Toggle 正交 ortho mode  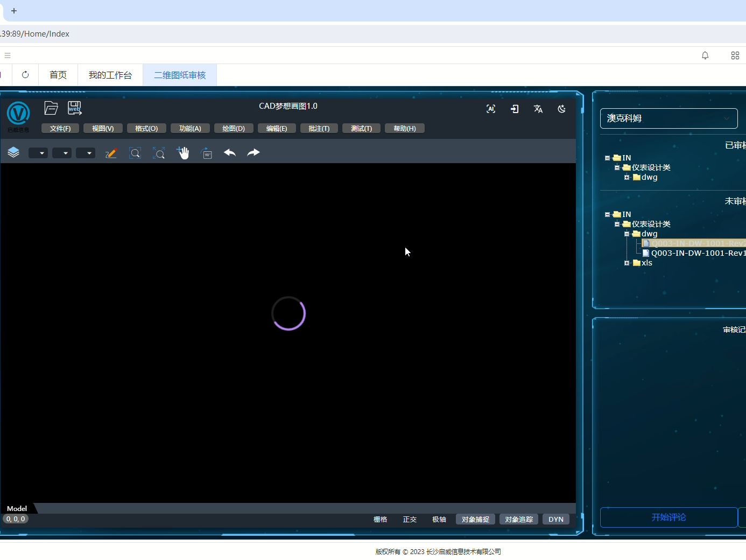click(410, 520)
